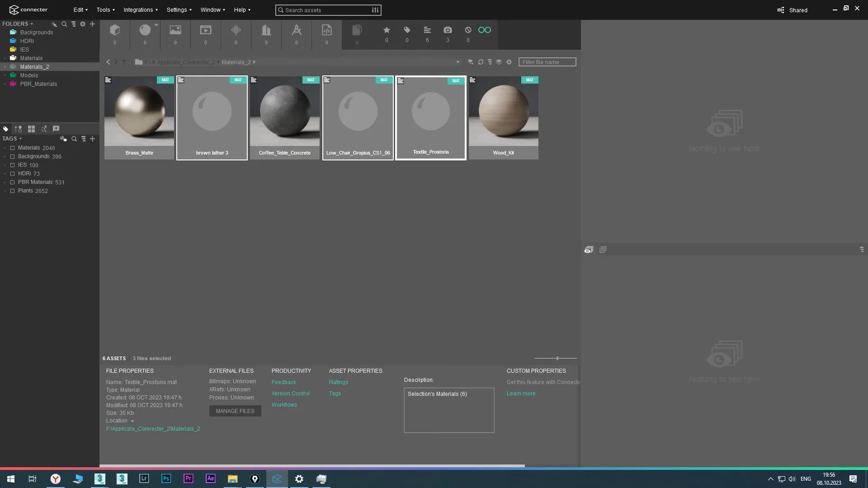Viewport: 868px width, 488px height.
Task: Adjust the thumbnail size slider
Action: click(x=557, y=358)
